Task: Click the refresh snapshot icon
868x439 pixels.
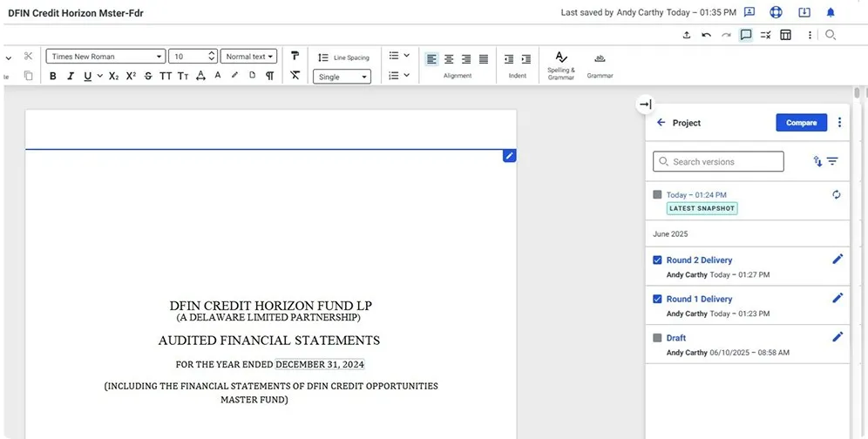Action: 837,194
